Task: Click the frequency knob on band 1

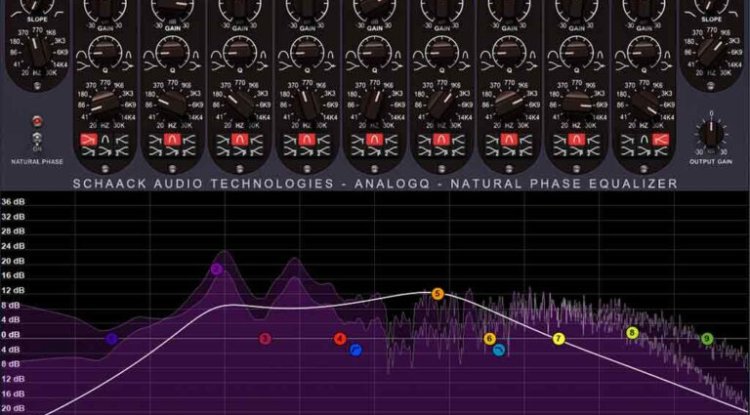Action: click(x=104, y=104)
